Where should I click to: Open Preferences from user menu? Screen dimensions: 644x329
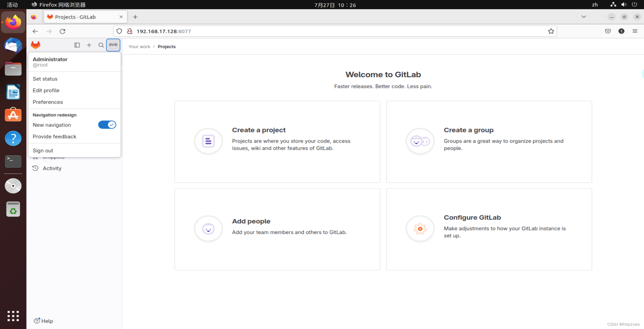click(x=74, y=102)
